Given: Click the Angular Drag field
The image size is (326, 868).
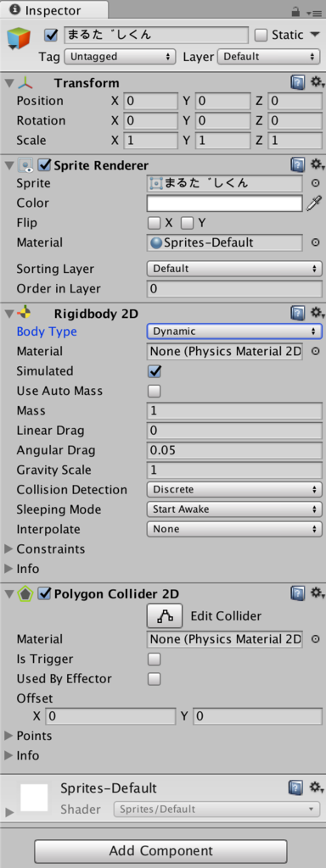Looking at the screenshot, I should [234, 450].
